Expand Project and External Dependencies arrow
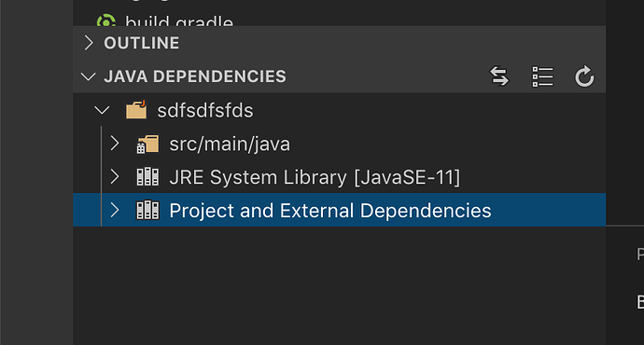The height and width of the screenshot is (345, 644). (x=115, y=210)
